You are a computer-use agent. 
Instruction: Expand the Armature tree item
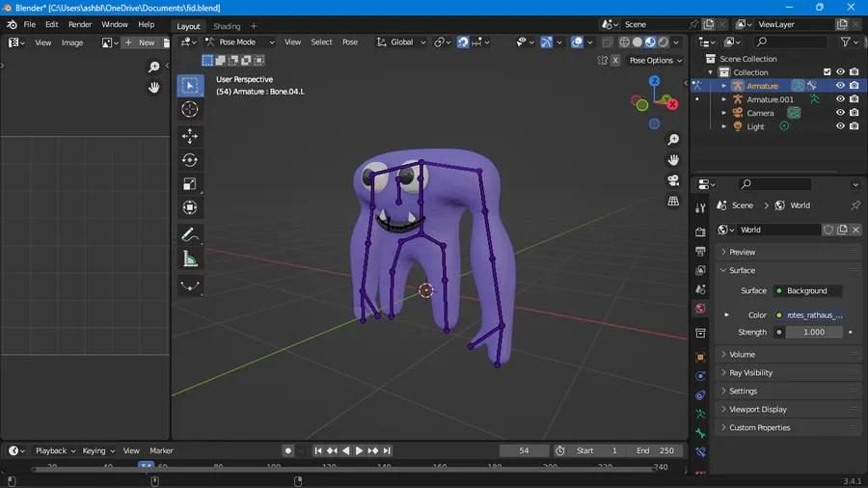pyautogui.click(x=723, y=86)
